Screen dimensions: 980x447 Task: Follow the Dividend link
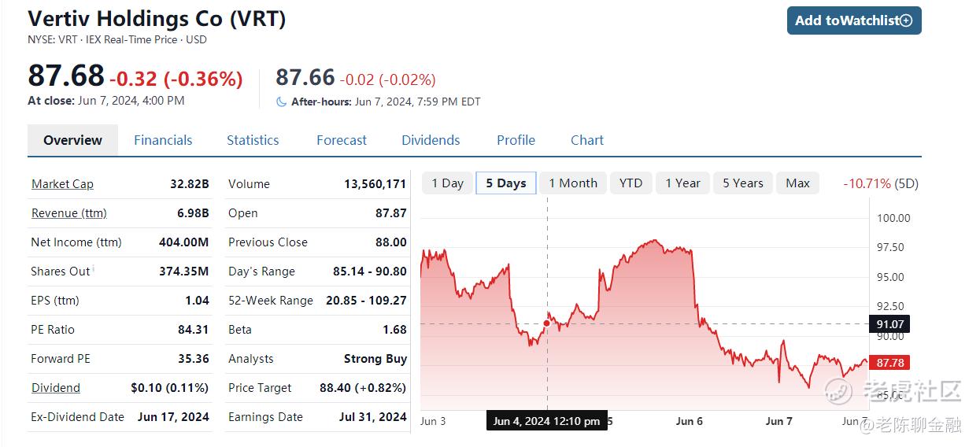tap(56, 388)
